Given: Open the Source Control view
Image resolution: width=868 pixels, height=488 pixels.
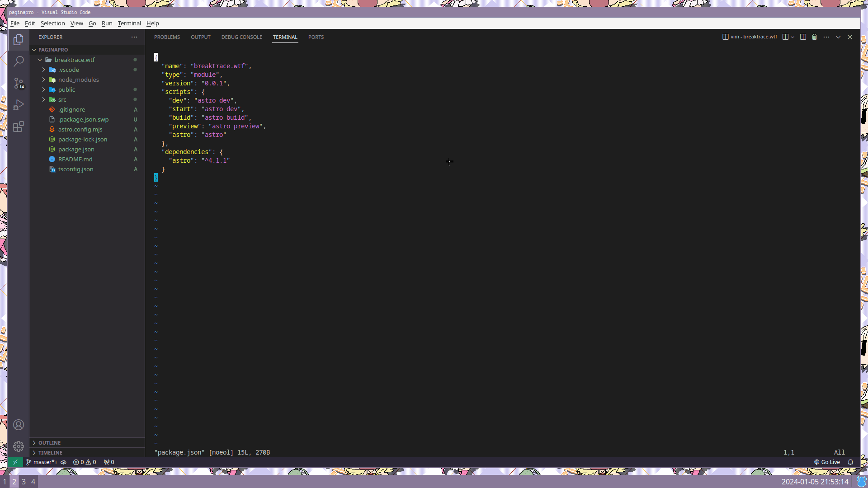Looking at the screenshot, I should (19, 83).
